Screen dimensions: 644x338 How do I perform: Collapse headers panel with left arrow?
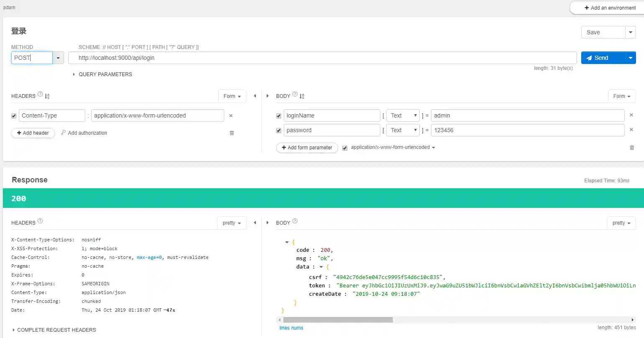point(255,96)
